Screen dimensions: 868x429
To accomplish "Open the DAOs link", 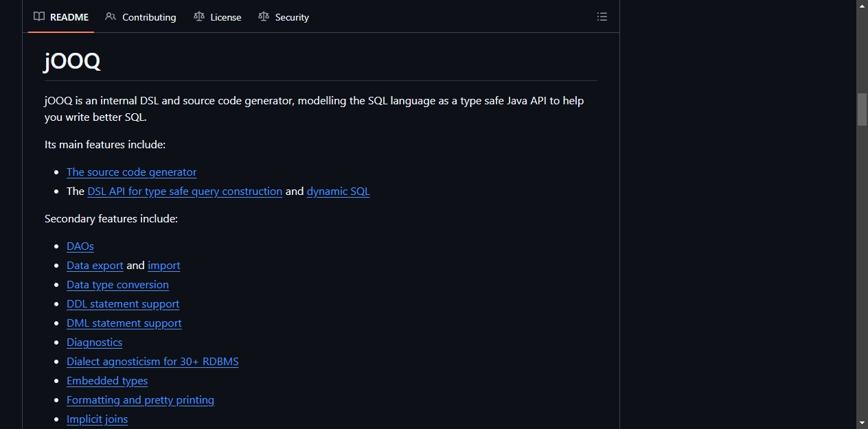I will (80, 246).
